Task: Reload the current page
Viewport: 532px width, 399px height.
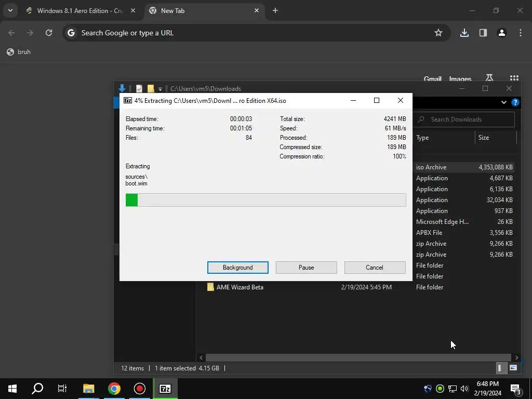Action: 49,33
